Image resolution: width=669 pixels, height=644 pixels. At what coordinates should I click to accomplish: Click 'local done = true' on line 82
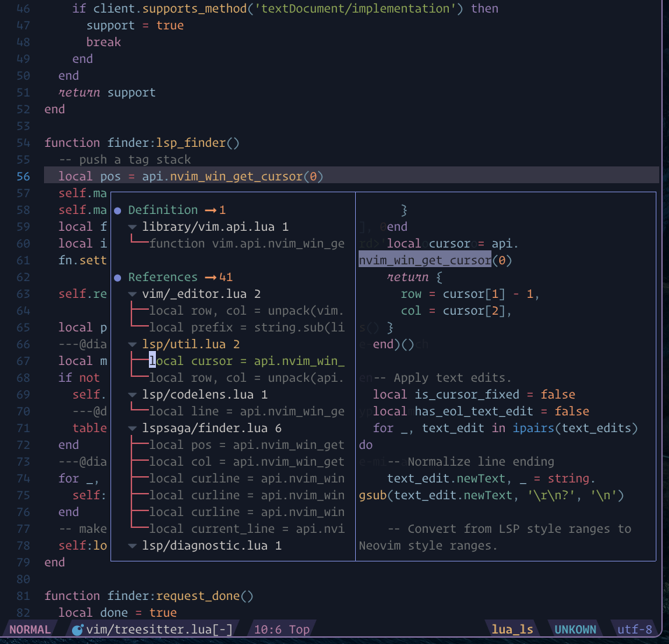(x=117, y=613)
